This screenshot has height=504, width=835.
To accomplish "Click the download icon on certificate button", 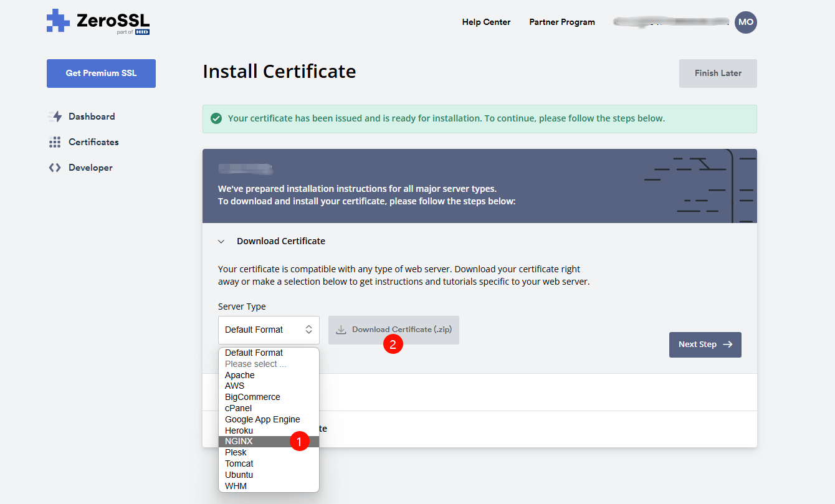I will (341, 330).
